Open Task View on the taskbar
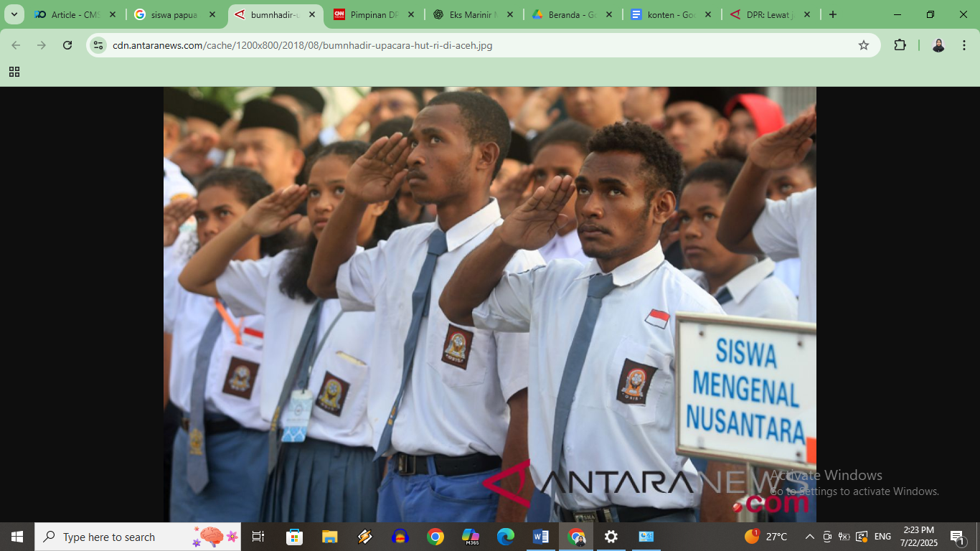 (258, 537)
